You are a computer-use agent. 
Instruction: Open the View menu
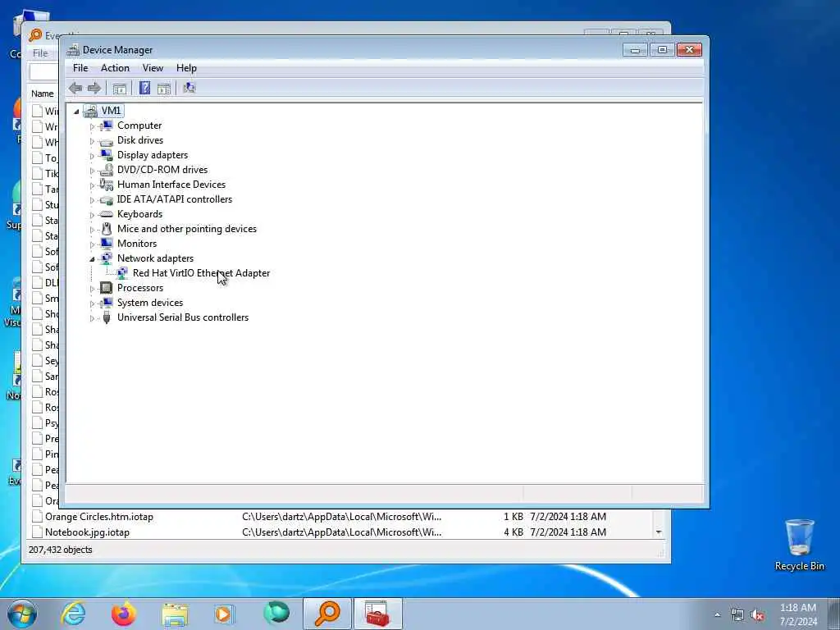pos(153,68)
